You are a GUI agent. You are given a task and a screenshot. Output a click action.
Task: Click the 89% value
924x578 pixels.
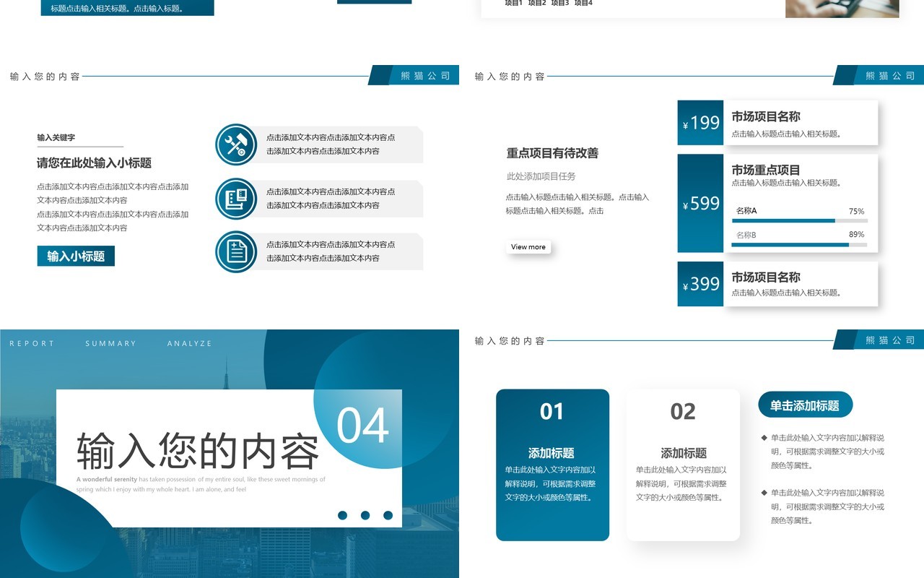coord(857,234)
